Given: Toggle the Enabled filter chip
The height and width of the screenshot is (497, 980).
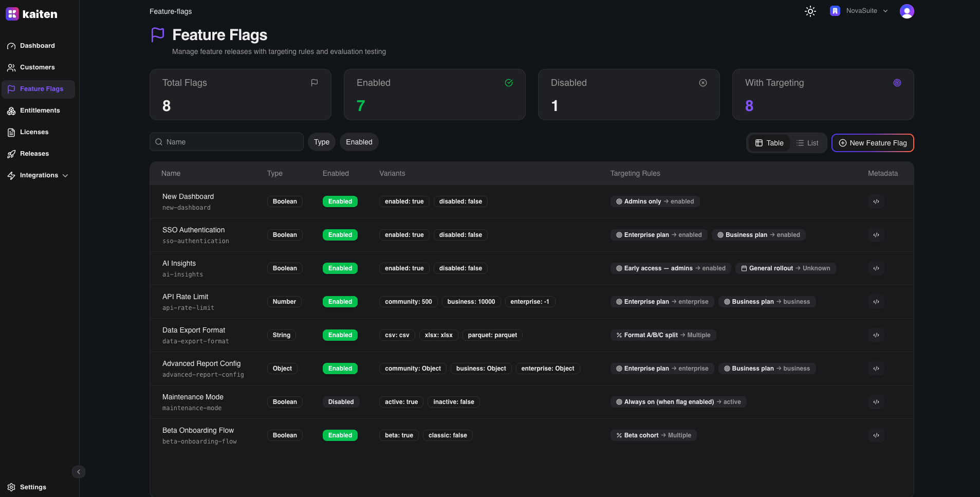Looking at the screenshot, I should click(359, 142).
